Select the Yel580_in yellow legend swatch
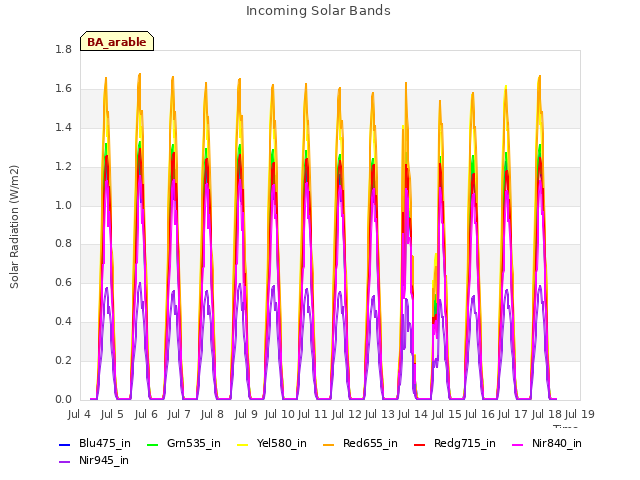640x480 pixels. [x=242, y=444]
